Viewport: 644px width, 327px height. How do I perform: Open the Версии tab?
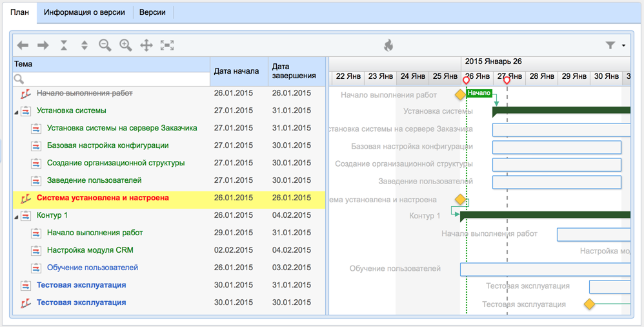152,12
